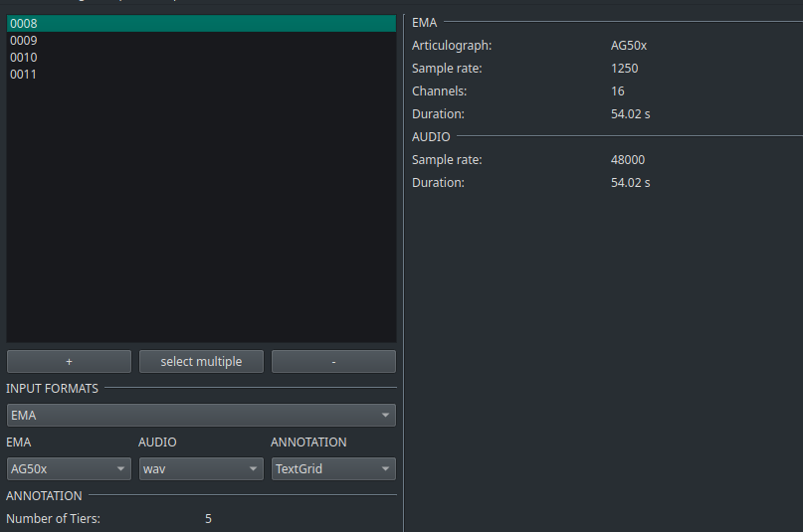Screen dimensions: 803x532
Task: Click the AUDIO section heading in the info panel
Action: [x=431, y=136]
